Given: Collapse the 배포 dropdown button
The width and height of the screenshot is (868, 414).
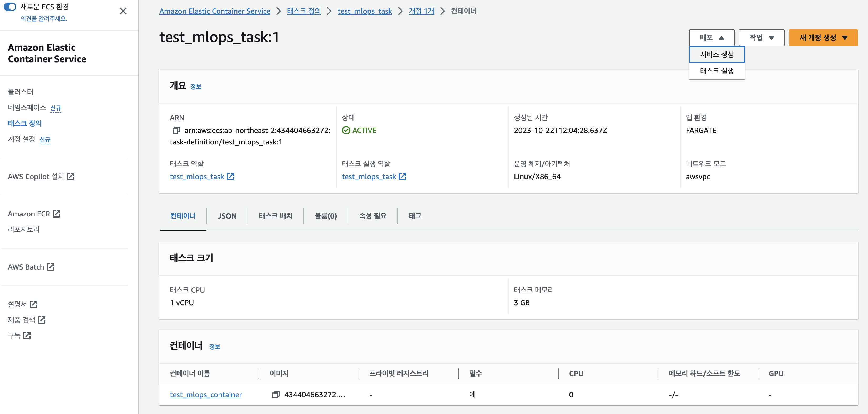Looking at the screenshot, I should click(711, 38).
